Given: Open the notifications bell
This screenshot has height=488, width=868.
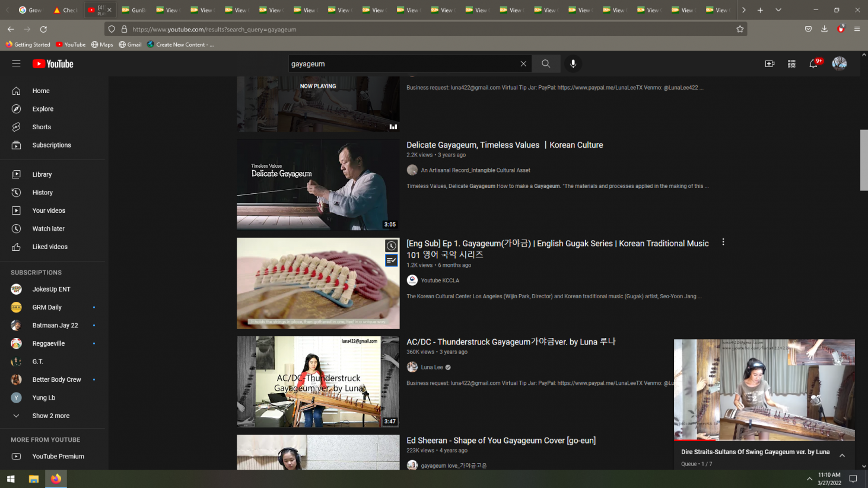Looking at the screenshot, I should [x=813, y=64].
